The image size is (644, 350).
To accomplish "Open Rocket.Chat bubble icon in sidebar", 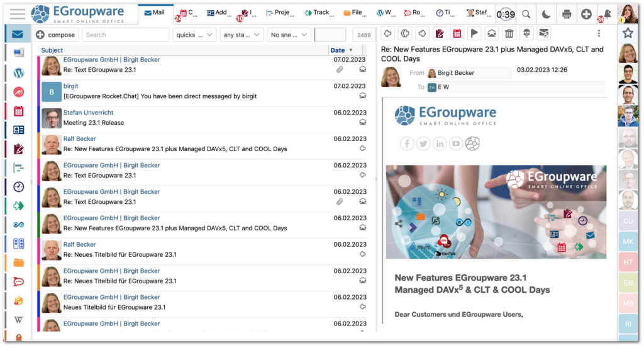I will (x=18, y=282).
